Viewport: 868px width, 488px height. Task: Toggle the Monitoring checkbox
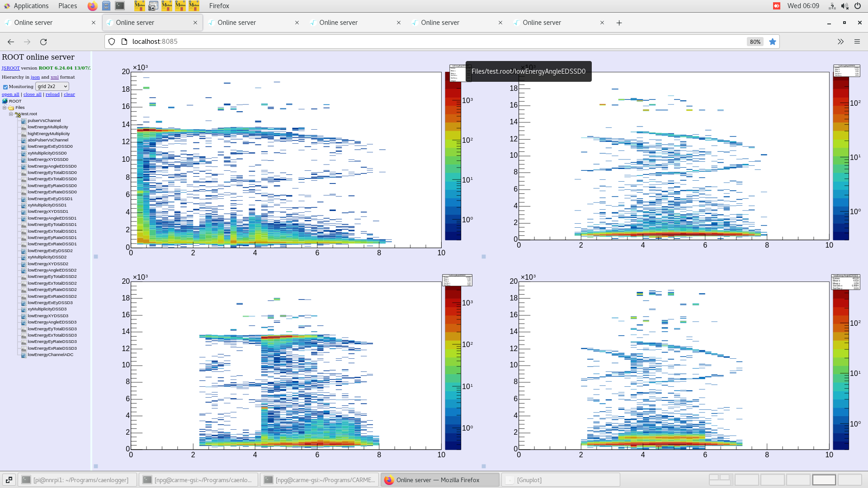[x=5, y=87]
